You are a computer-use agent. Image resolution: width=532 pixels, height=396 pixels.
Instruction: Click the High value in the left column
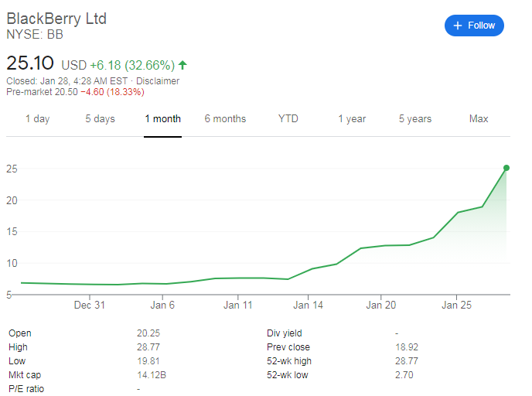(x=148, y=347)
